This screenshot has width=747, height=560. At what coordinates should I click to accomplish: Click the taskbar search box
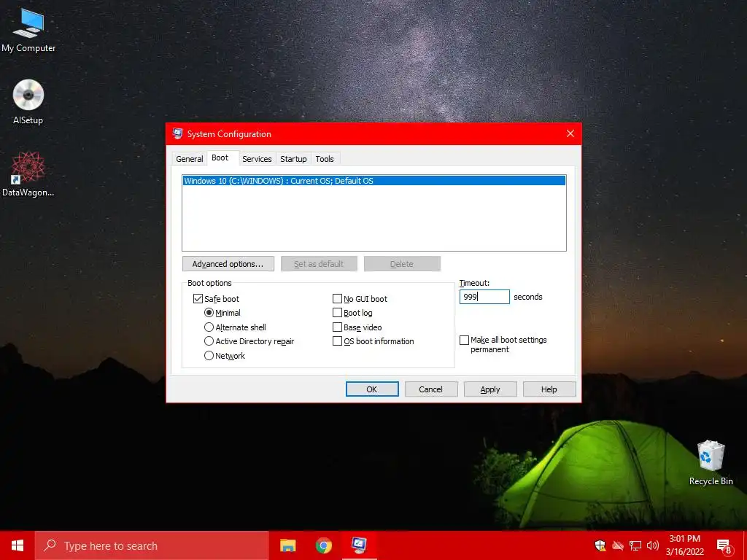point(152,545)
